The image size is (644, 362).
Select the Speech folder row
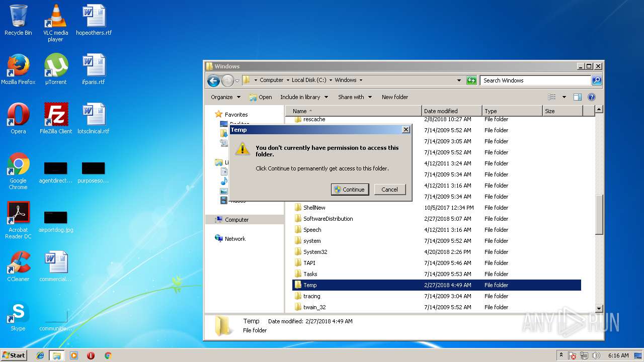pyautogui.click(x=437, y=230)
